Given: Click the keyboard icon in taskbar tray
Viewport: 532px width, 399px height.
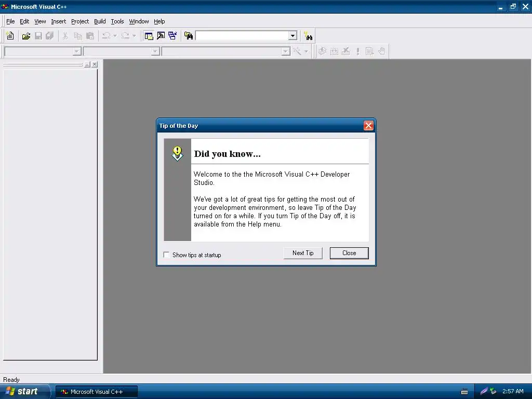Looking at the screenshot, I should click(464, 392).
